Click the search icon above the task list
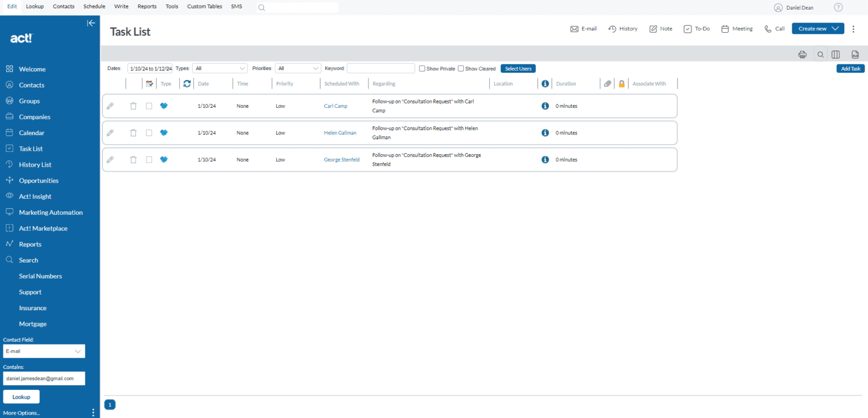The height and width of the screenshot is (418, 868). (819, 54)
